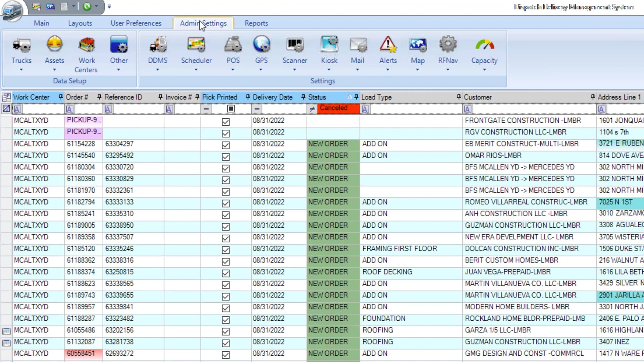
Task: Expand the dropdown arrow under Mail
Action: click(x=357, y=70)
